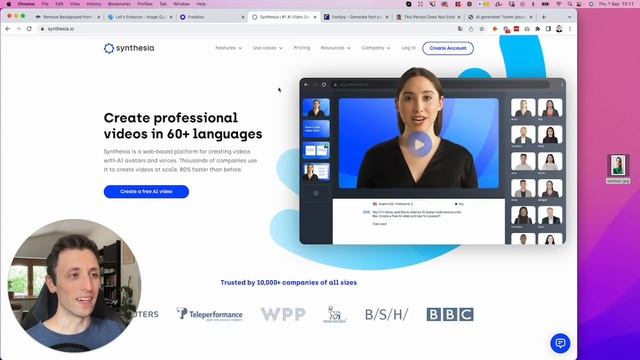Open the Edit menu
640x360 pixels.
coord(59,4)
